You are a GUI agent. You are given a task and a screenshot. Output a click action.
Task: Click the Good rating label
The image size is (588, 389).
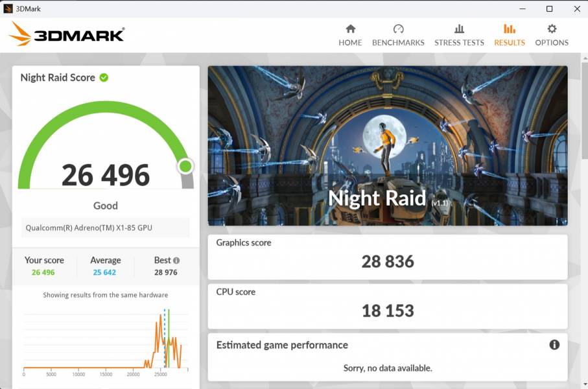(106, 206)
